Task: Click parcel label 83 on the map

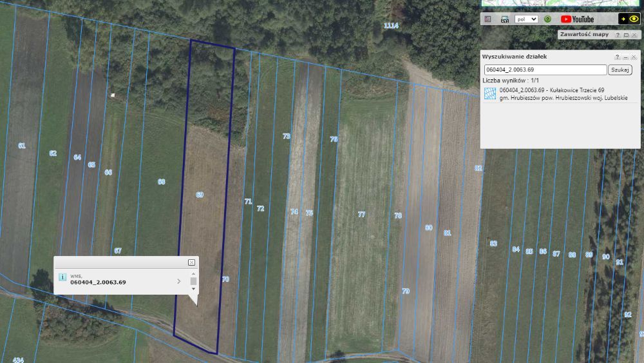Action: pos(493,244)
